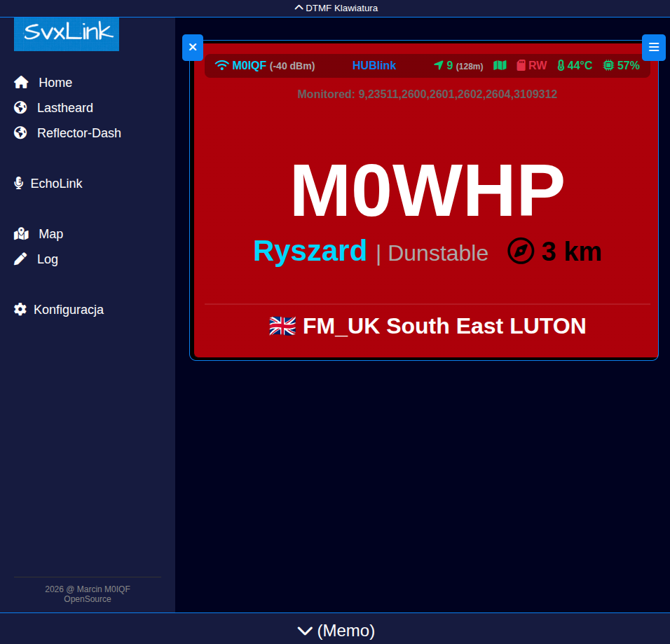Click the compass icon next to 3 km
The width and height of the screenshot is (670, 644).
(x=521, y=251)
